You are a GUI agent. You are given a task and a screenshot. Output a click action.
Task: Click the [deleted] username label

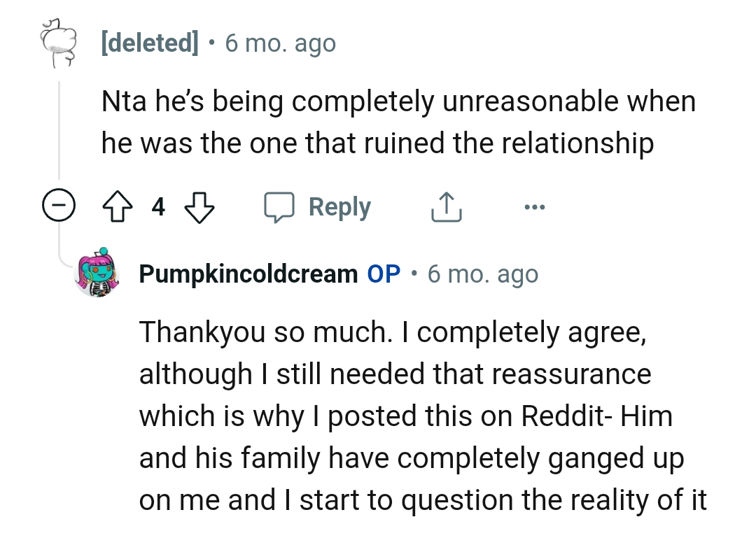150,43
